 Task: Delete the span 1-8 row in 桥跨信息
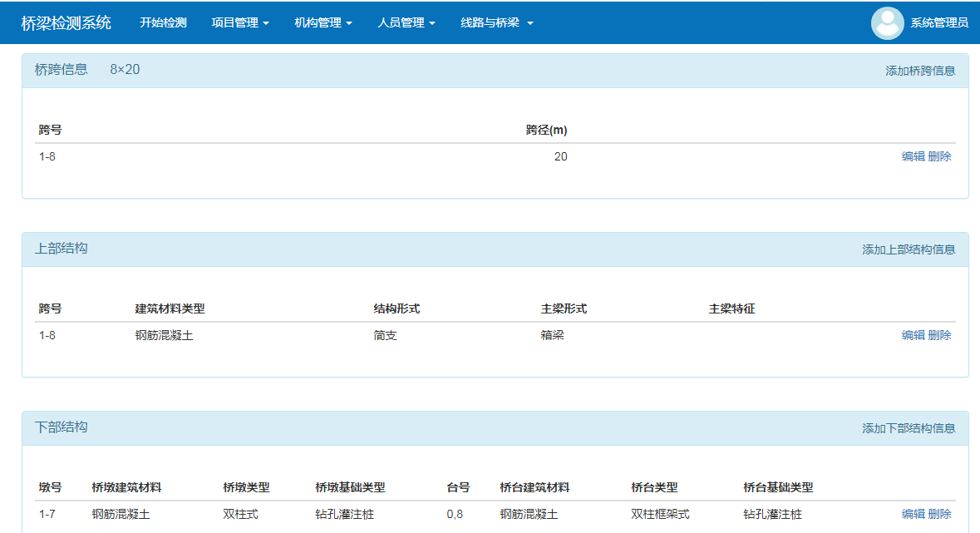coord(940,156)
